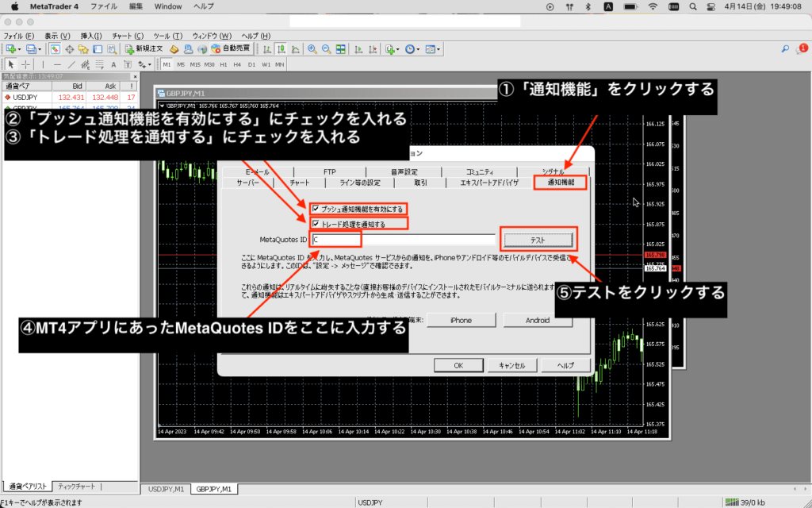Select the horizontal line tool
The height and width of the screenshot is (508, 812).
click(x=57, y=65)
